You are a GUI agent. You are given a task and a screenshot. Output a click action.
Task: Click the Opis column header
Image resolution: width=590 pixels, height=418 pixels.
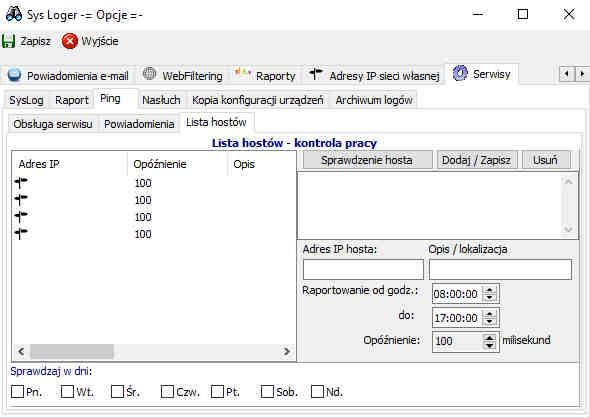point(262,164)
